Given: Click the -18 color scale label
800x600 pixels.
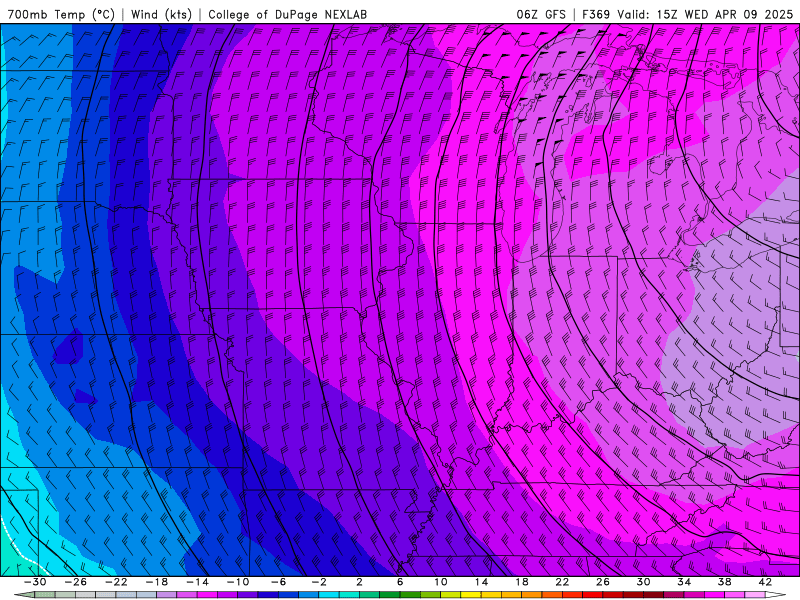Looking at the screenshot, I should tap(157, 582).
